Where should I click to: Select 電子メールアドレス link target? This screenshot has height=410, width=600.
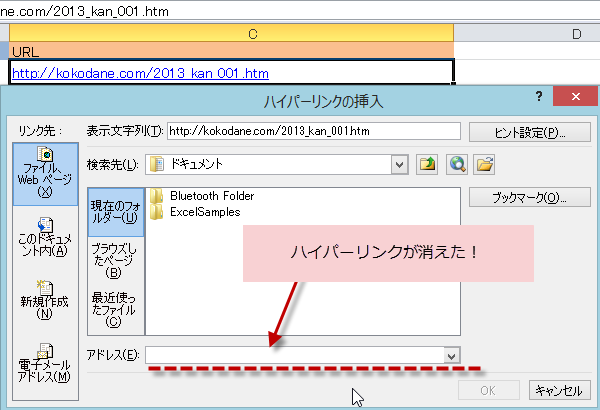[45, 363]
